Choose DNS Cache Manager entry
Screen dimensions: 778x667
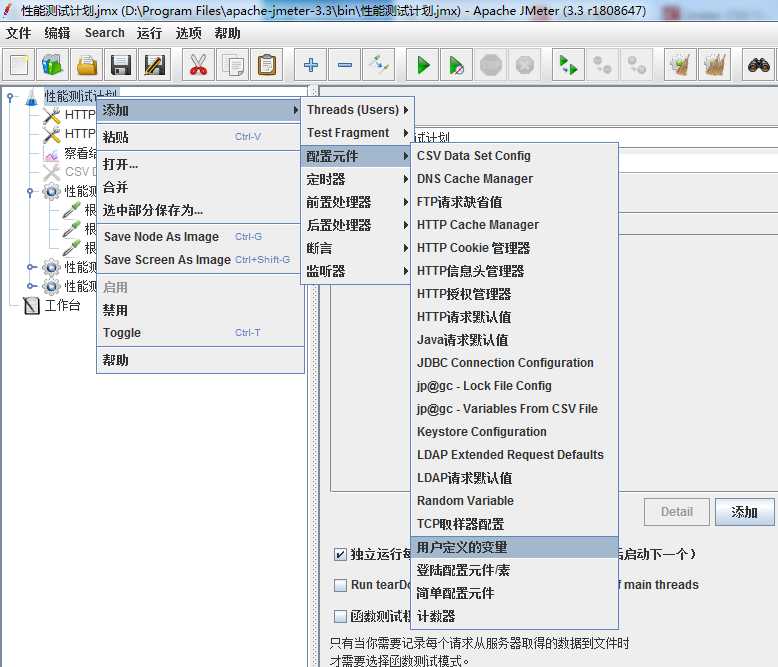click(x=515, y=179)
